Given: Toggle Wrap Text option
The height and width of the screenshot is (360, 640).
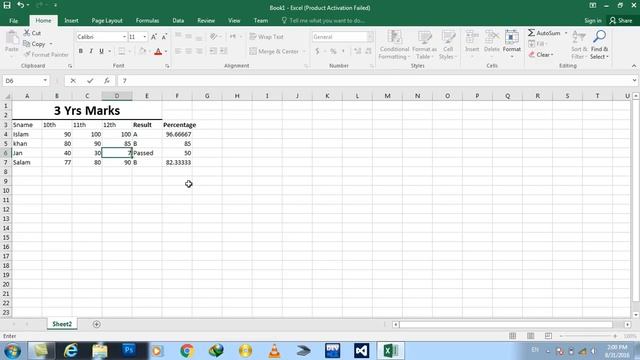Looking at the screenshot, I should click(x=267, y=37).
